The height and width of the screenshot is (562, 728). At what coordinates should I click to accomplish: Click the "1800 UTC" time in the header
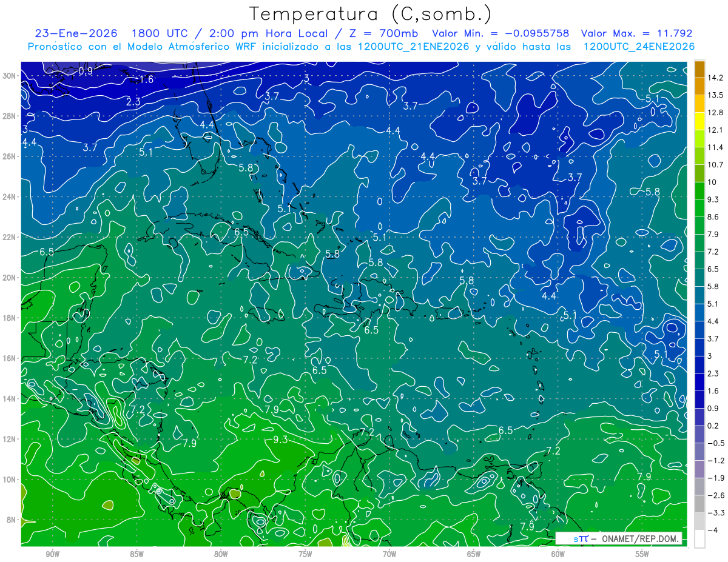160,33
